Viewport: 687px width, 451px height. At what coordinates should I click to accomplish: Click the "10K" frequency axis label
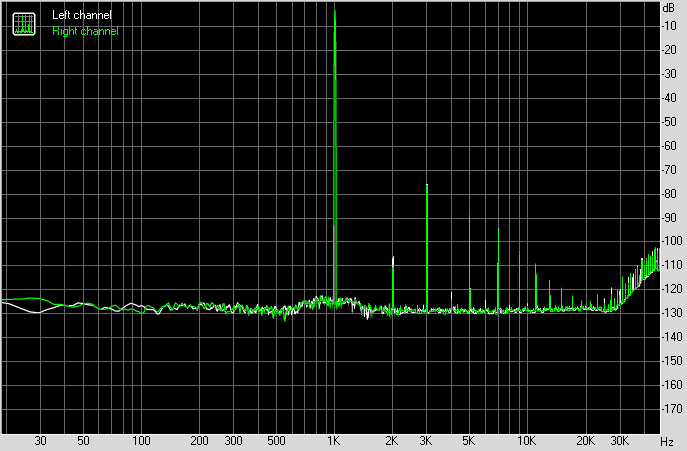526,440
